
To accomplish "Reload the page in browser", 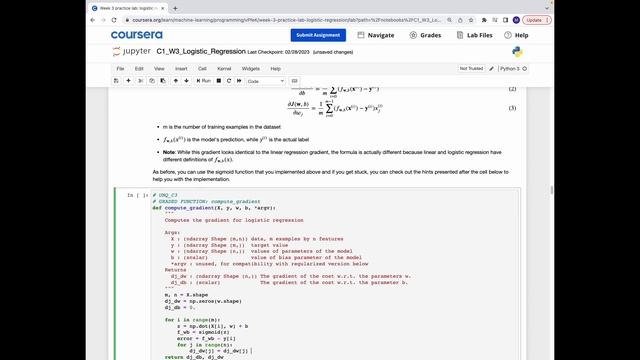I will click(x=114, y=20).
